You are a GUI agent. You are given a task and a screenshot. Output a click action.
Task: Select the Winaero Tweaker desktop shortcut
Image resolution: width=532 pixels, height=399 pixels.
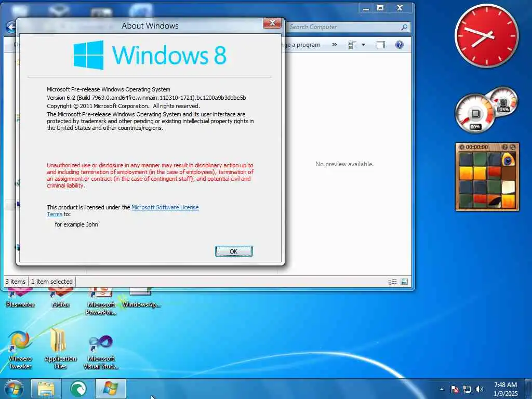coord(20,350)
